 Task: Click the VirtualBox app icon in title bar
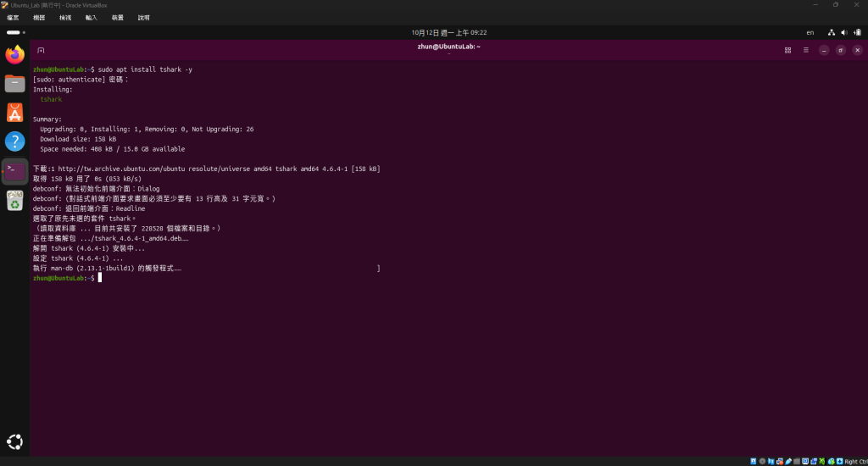pyautogui.click(x=4, y=5)
